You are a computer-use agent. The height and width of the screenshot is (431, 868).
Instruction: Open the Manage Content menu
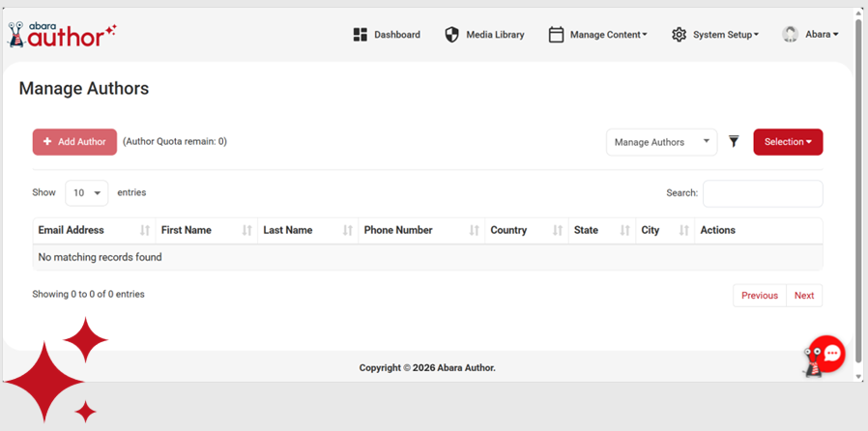[x=607, y=35]
